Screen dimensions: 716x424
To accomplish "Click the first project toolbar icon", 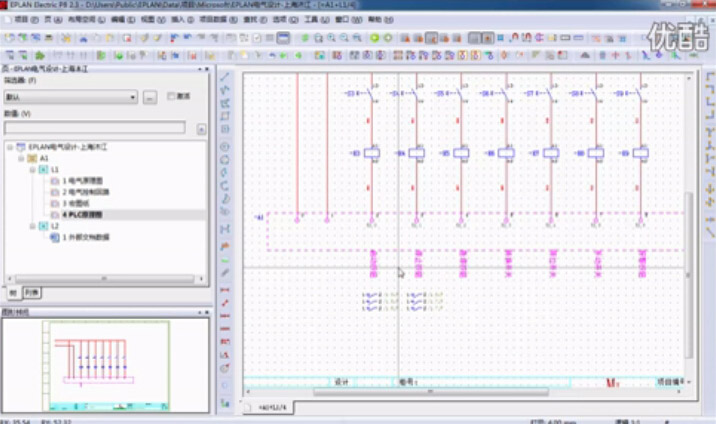I will (x=10, y=37).
